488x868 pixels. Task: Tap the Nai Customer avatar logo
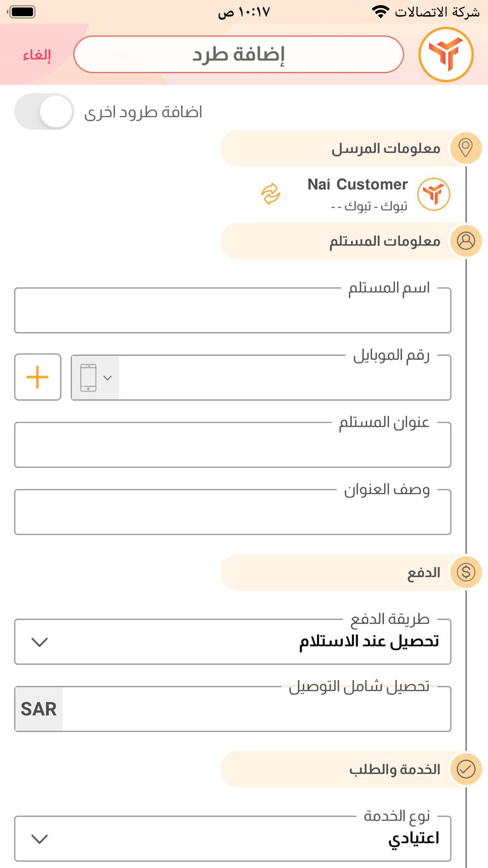click(434, 194)
